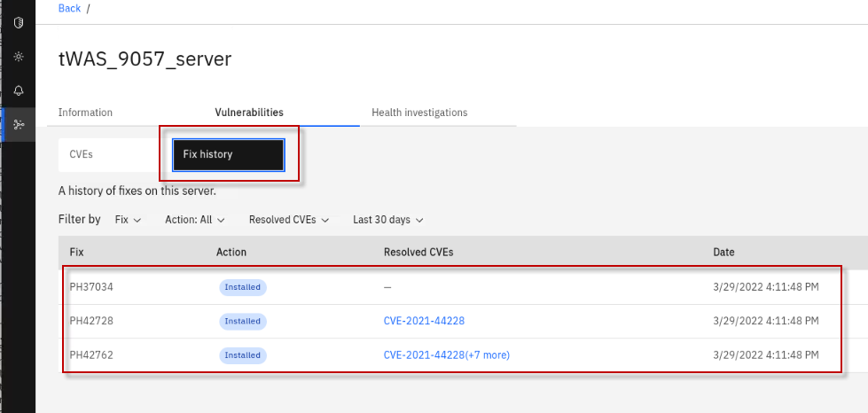Image resolution: width=868 pixels, height=413 pixels.
Task: Select the PH42762 fix row
Action: click(92, 355)
